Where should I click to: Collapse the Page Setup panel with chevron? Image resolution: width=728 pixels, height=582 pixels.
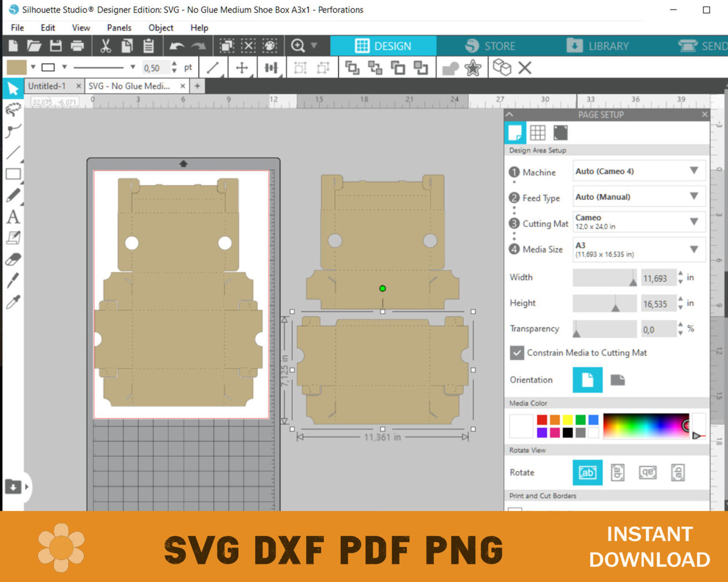pyautogui.click(x=509, y=115)
